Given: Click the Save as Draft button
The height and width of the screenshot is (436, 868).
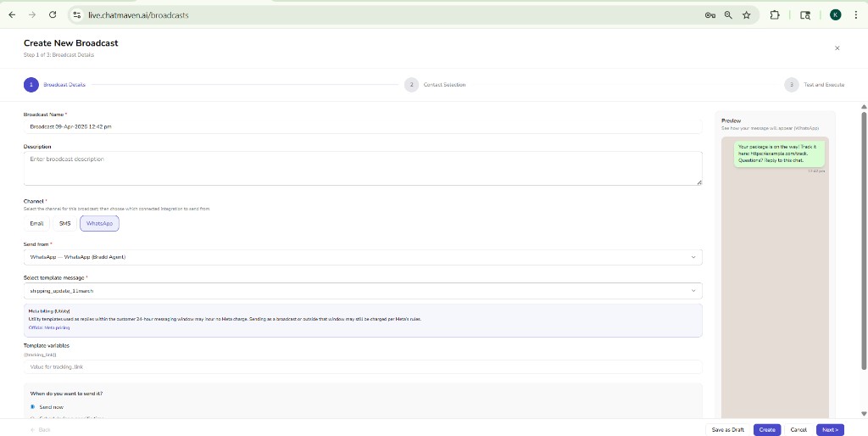Looking at the screenshot, I should [x=727, y=430].
